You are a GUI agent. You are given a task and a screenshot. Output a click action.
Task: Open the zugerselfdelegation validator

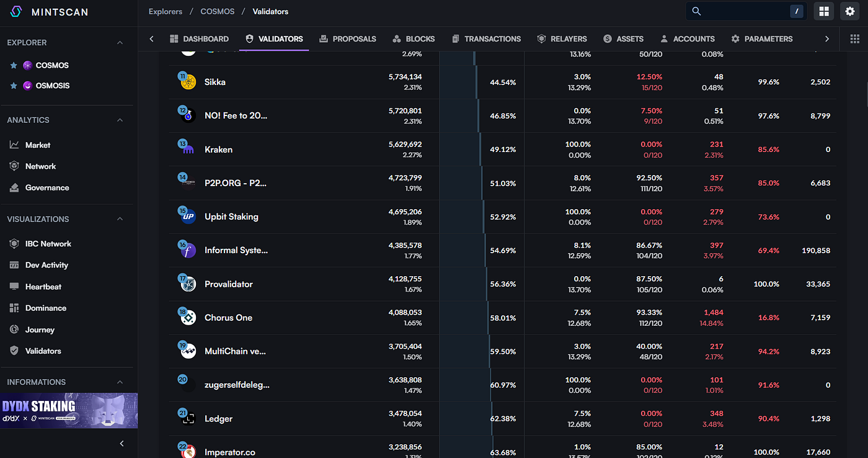(x=237, y=385)
